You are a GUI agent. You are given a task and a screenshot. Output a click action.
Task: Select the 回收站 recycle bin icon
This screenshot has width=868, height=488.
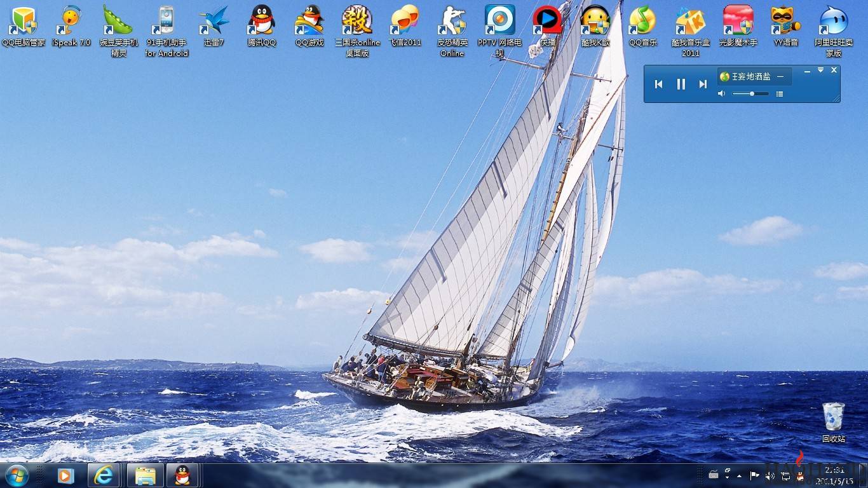(x=834, y=423)
